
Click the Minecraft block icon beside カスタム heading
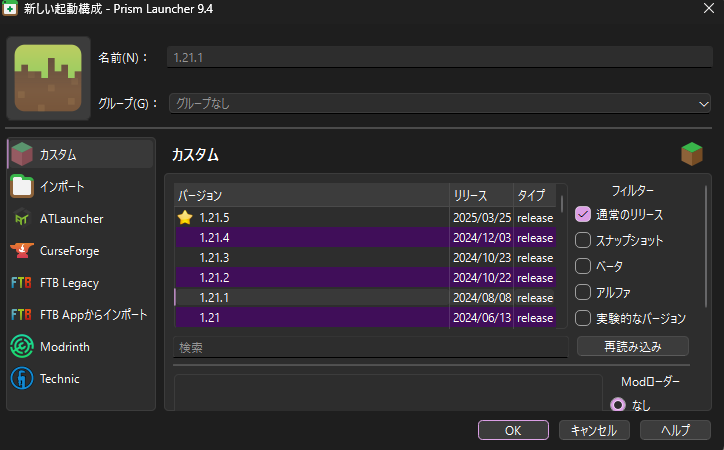click(692, 154)
